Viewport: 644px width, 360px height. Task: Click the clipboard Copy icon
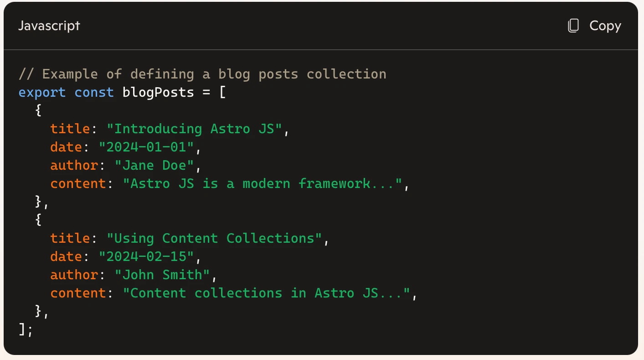click(573, 26)
